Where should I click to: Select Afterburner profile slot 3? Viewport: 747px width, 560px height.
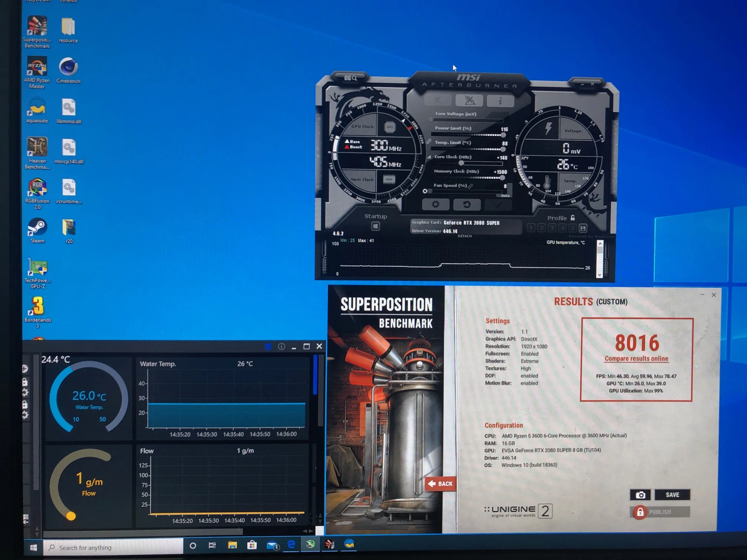(x=552, y=228)
